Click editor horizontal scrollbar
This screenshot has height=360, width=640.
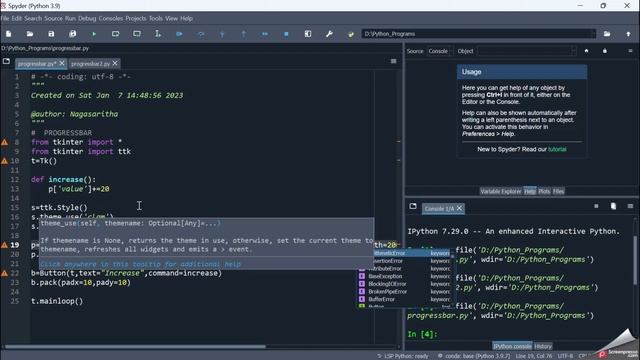[x=135, y=347]
